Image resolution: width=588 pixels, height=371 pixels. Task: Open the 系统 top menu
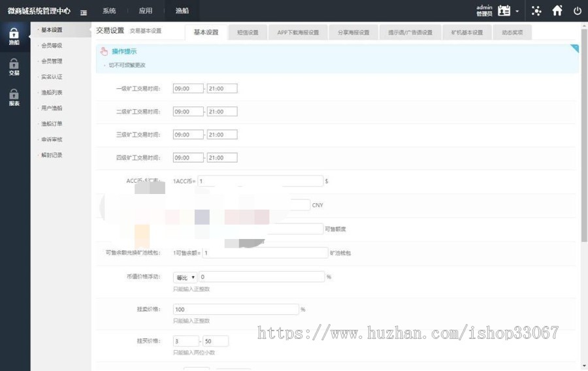tap(109, 11)
